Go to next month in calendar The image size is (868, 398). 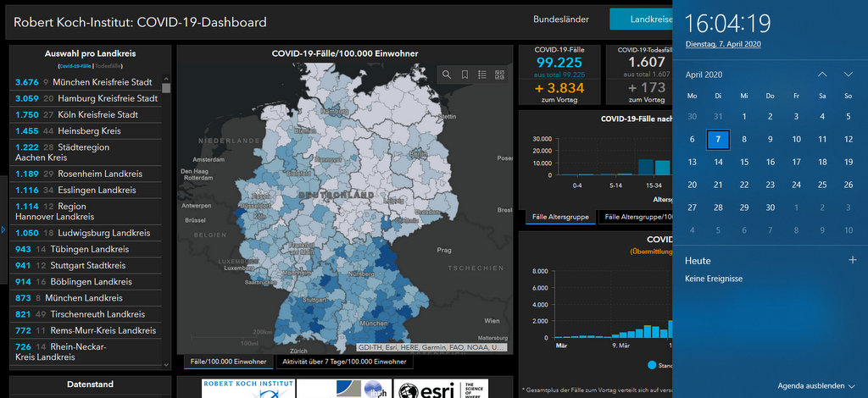[848, 75]
